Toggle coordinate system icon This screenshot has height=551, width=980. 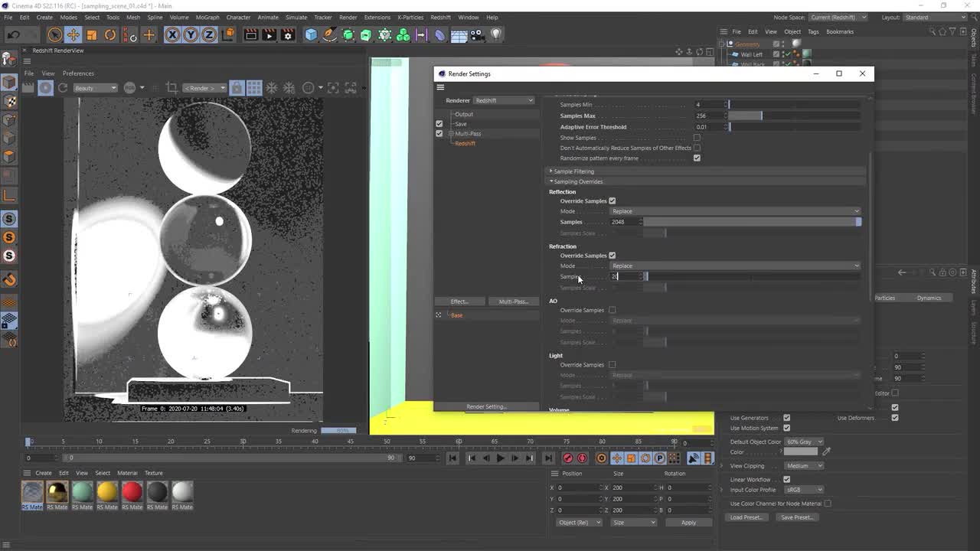click(228, 34)
